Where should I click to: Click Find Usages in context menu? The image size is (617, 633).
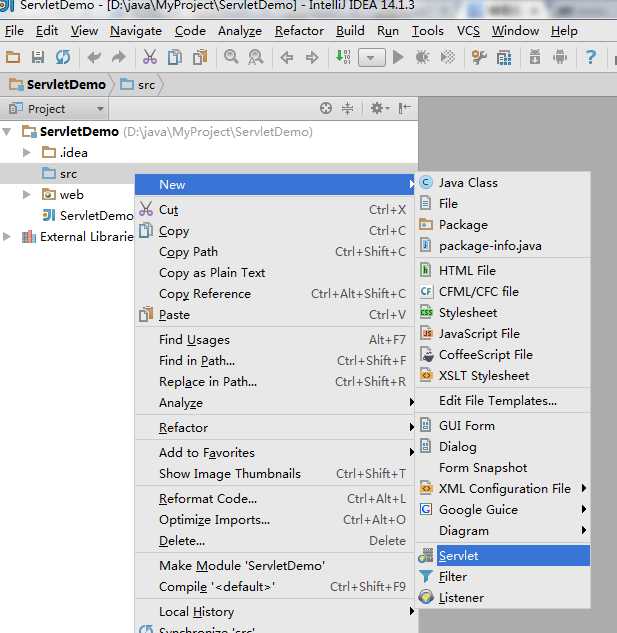(x=275, y=340)
